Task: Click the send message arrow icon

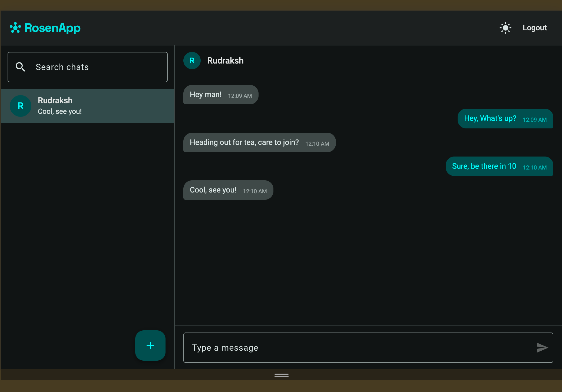Action: 542,348
